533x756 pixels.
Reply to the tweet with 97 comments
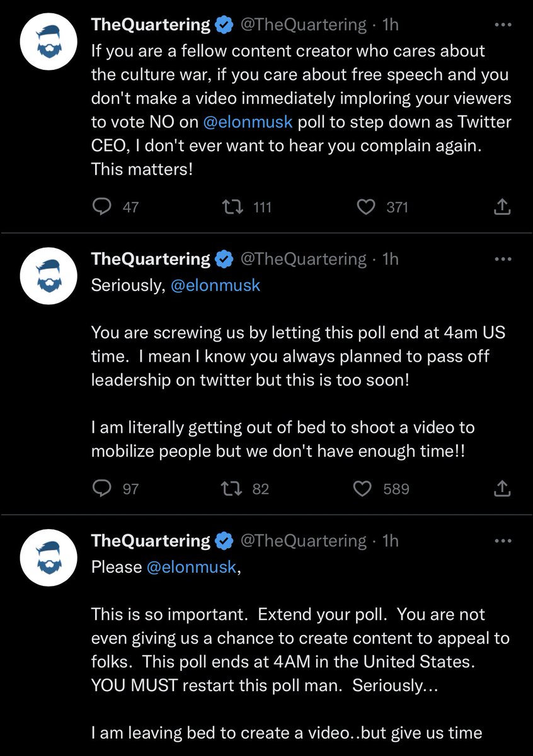pos(101,488)
